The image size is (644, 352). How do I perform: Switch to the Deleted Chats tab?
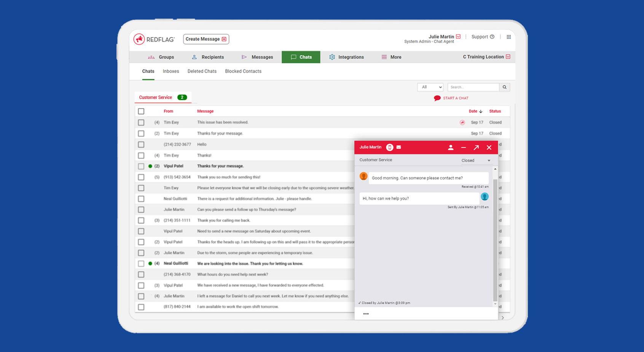(x=202, y=71)
